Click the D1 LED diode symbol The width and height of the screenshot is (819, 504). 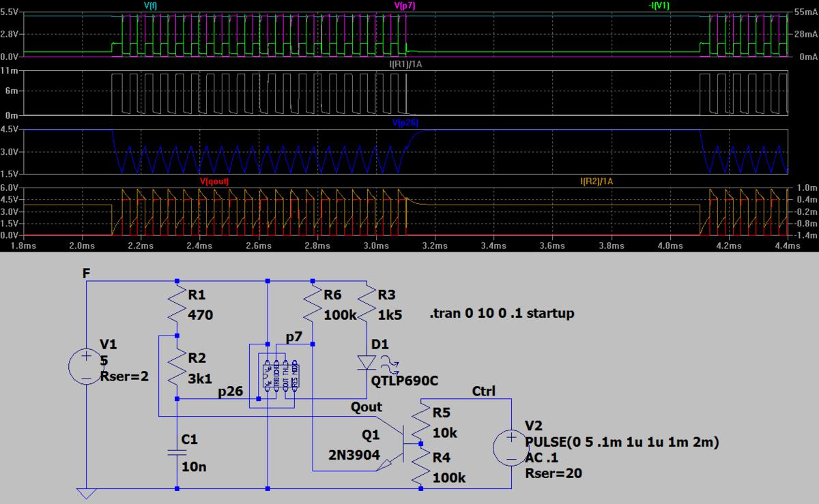pyautogui.click(x=367, y=362)
